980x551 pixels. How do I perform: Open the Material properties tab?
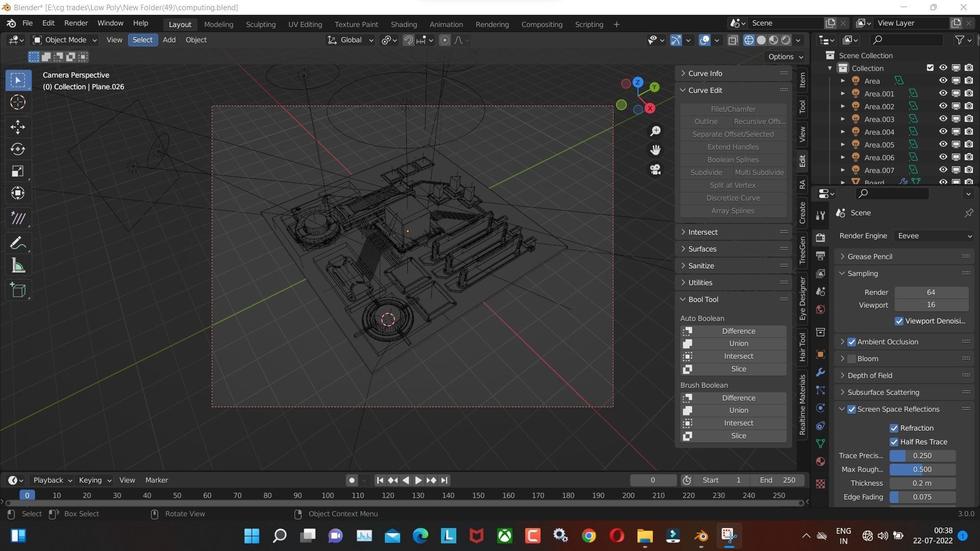point(820,461)
